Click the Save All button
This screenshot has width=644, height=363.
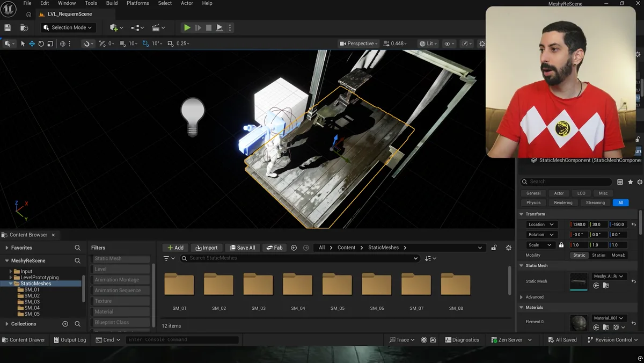point(243,248)
